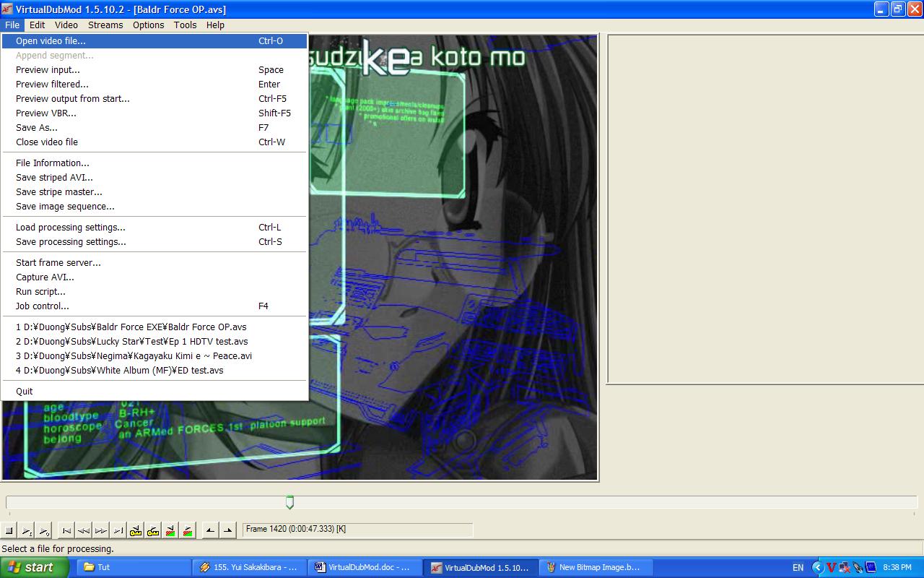Go to next keyframe icon
Viewport: 924px width, 578px height.
point(153,530)
